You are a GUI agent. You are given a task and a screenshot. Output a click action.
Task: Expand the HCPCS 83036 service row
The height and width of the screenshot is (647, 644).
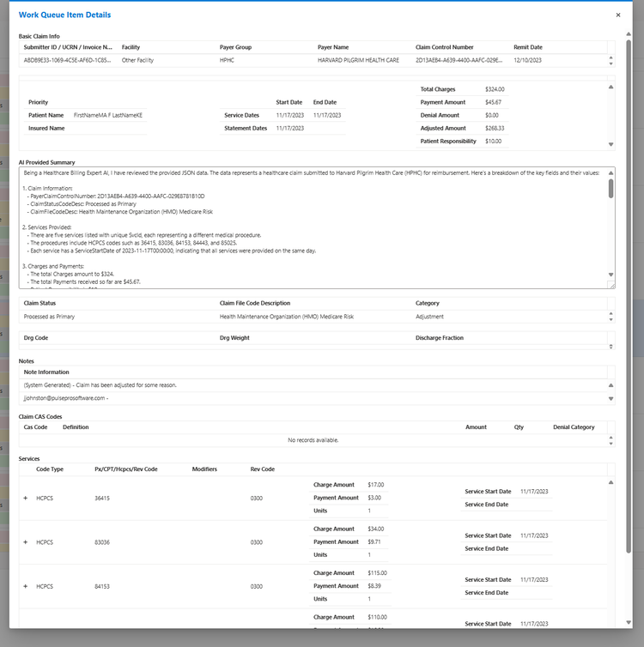coord(26,542)
